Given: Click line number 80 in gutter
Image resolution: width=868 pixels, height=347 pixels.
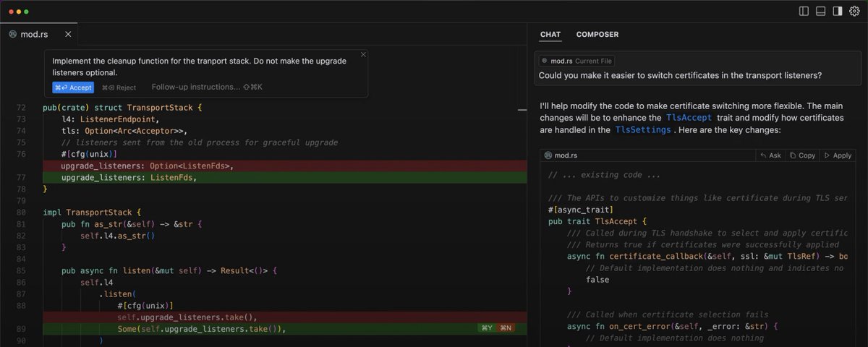Looking at the screenshot, I should [x=21, y=213].
